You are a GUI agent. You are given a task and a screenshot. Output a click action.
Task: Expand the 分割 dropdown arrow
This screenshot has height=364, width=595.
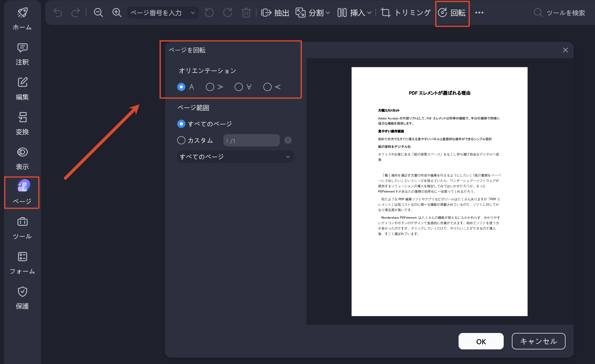coord(328,13)
